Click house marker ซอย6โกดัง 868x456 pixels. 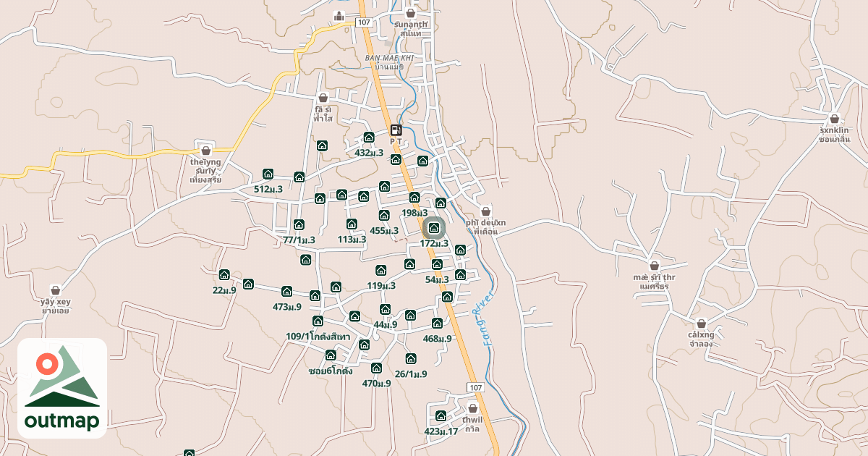331,355
